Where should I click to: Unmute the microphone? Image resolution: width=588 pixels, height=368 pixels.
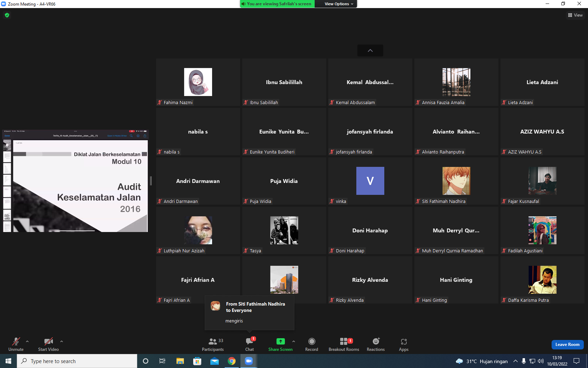pos(16,344)
